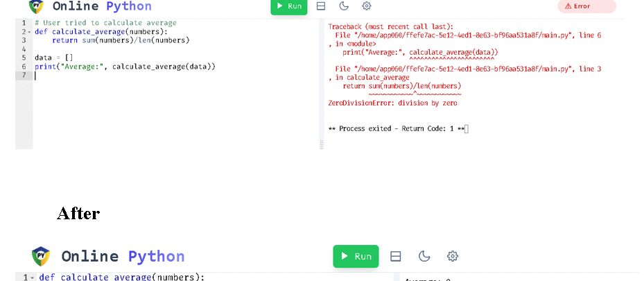
Task: Click the editor/output pane splitter handle
Action: point(321,144)
